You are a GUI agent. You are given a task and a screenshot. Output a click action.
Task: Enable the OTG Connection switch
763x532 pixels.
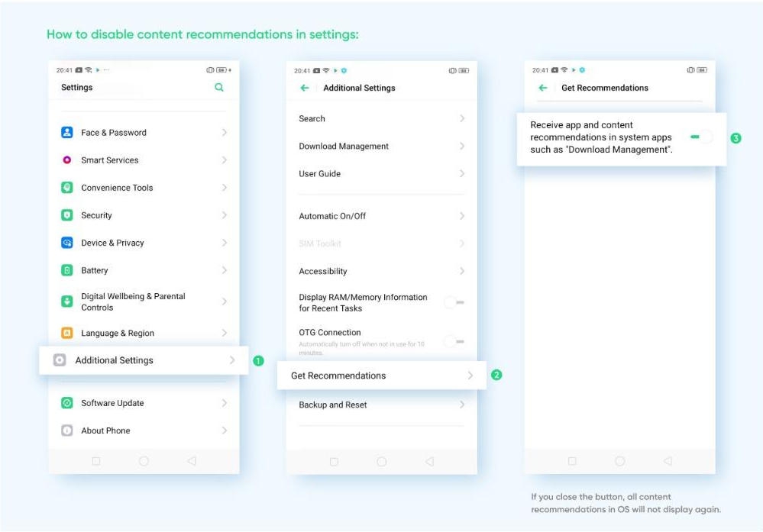tap(454, 341)
